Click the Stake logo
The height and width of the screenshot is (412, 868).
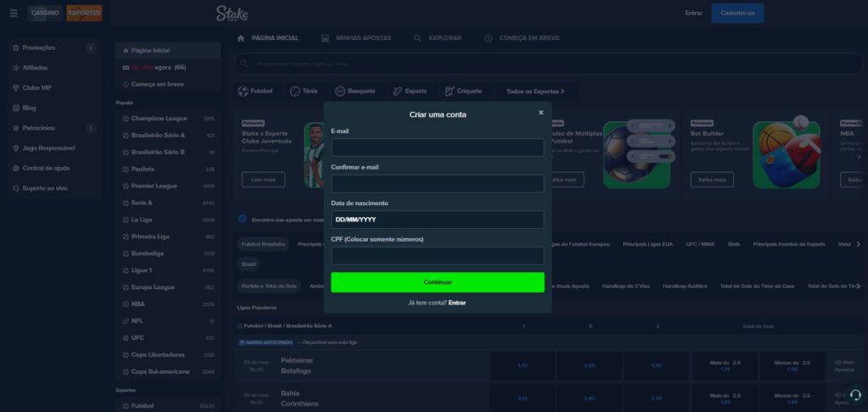[232, 13]
